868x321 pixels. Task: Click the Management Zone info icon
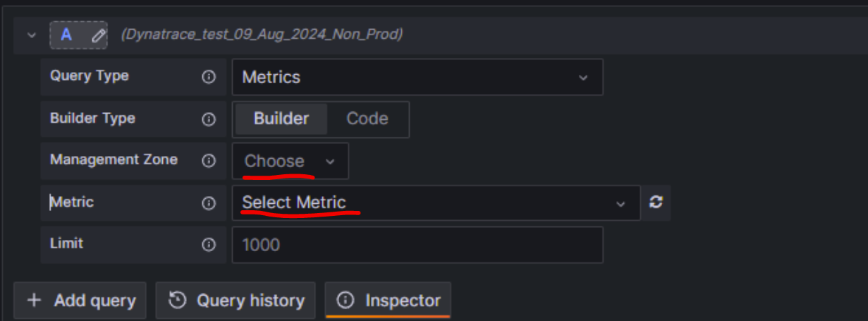pos(209,161)
